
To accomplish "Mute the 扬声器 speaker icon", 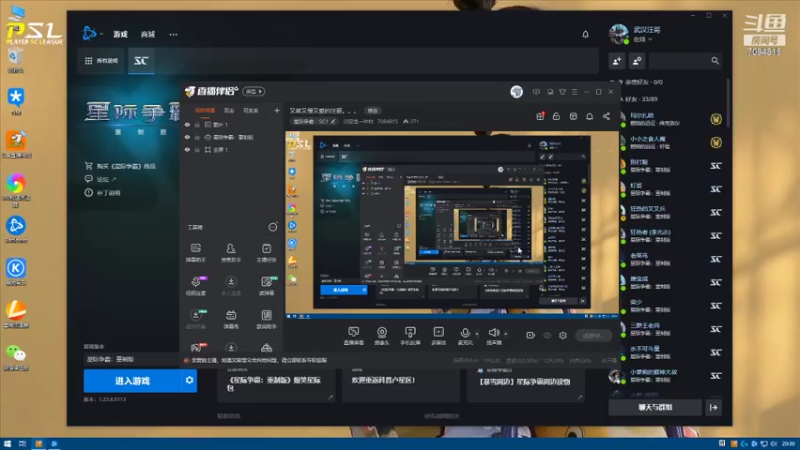I will pyautogui.click(x=493, y=333).
